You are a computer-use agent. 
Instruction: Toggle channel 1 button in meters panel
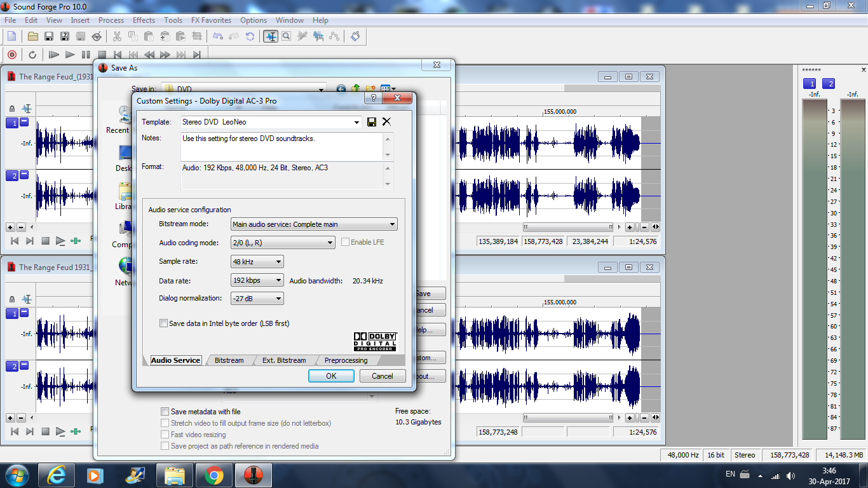pos(810,84)
